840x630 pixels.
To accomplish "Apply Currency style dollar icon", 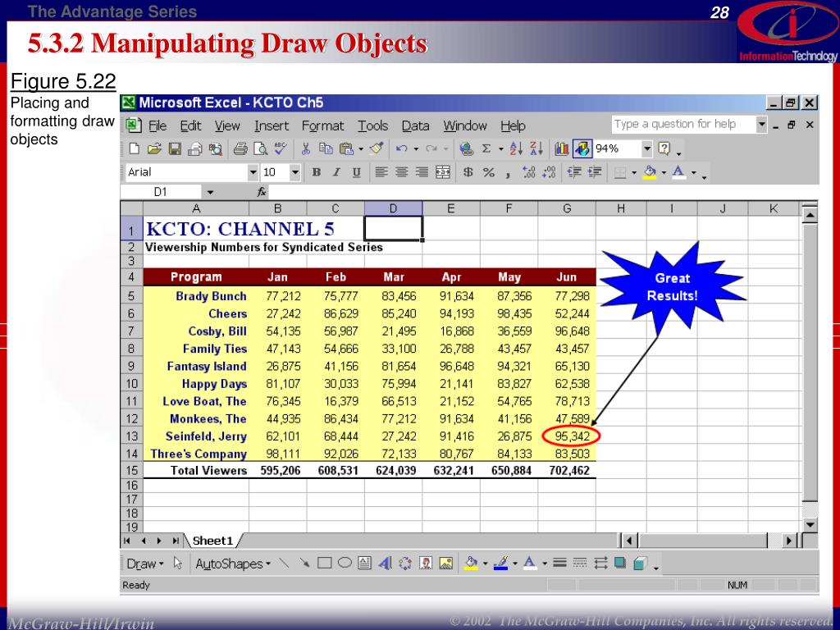I will click(x=468, y=172).
